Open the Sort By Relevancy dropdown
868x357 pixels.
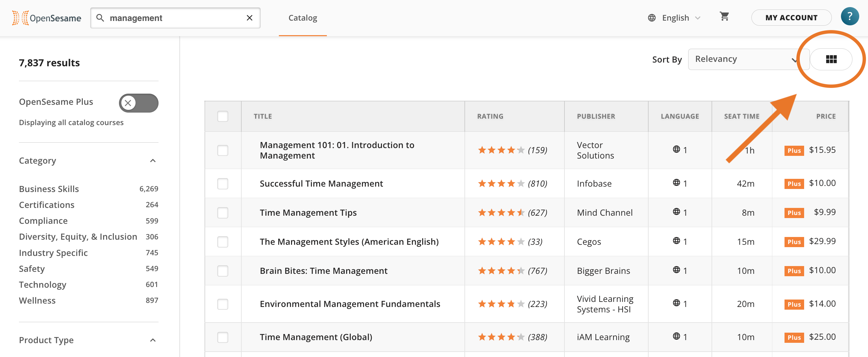point(748,59)
